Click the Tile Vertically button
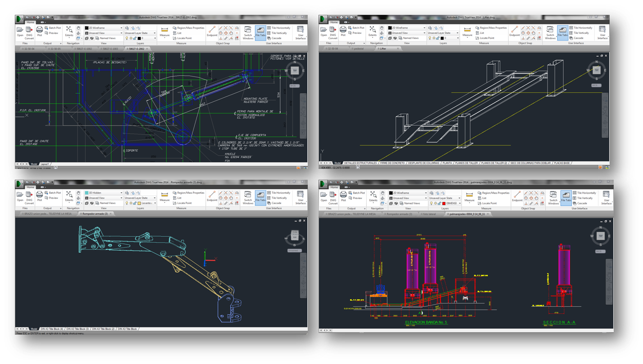643x364 pixels. (x=279, y=33)
